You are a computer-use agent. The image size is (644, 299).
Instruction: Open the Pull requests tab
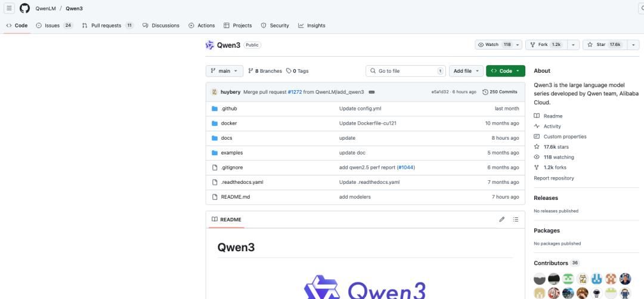point(107,26)
